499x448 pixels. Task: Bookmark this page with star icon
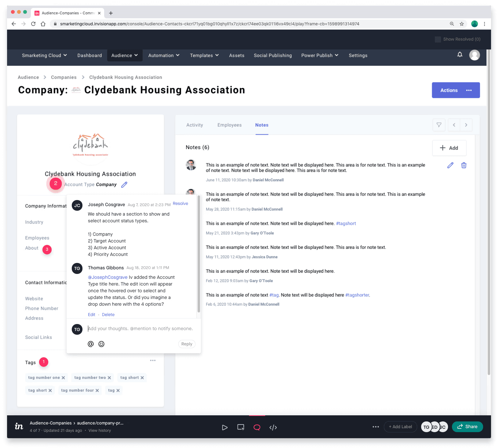pos(462,24)
